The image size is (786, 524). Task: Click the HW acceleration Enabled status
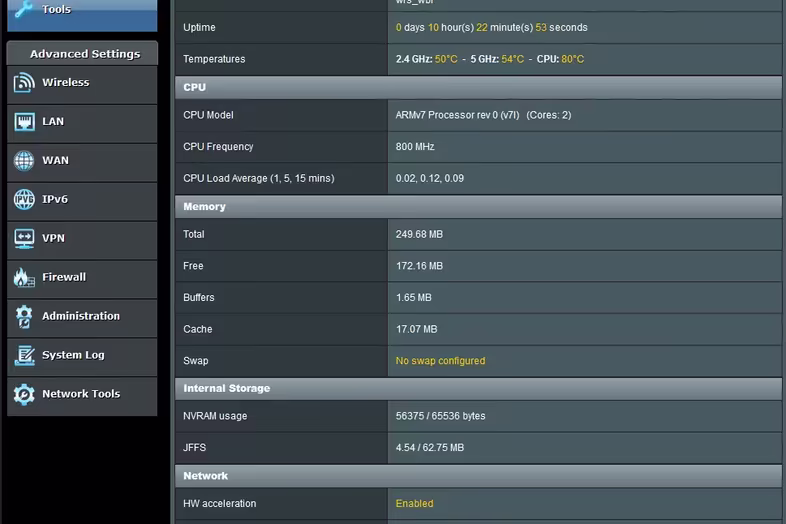414,503
